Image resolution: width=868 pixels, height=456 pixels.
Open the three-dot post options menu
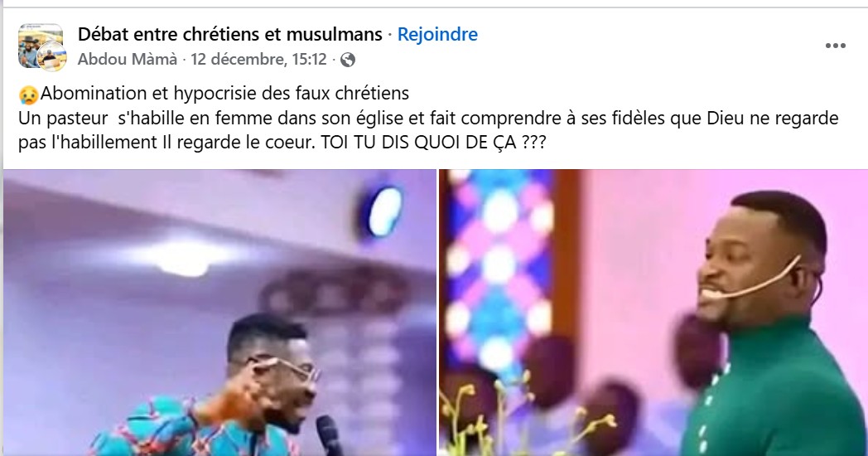pos(836,46)
